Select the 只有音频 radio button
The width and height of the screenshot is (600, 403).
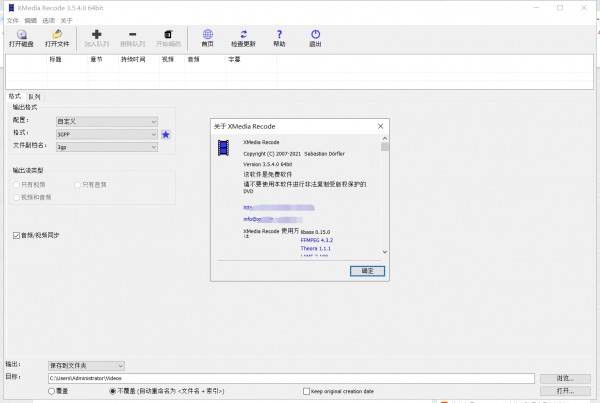tap(78, 185)
